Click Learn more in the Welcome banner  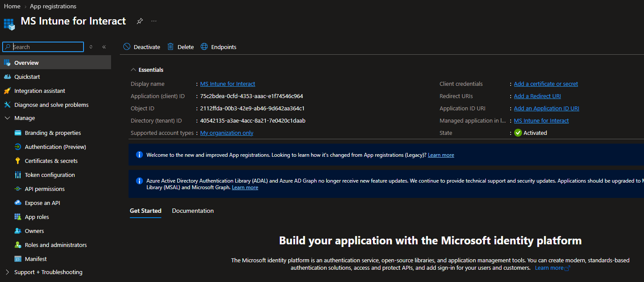(x=441, y=155)
